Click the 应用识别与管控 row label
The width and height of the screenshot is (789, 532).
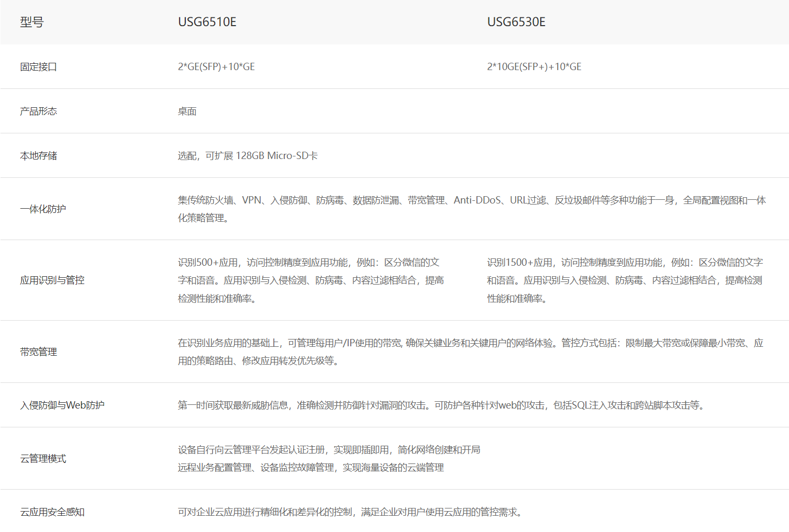52,280
